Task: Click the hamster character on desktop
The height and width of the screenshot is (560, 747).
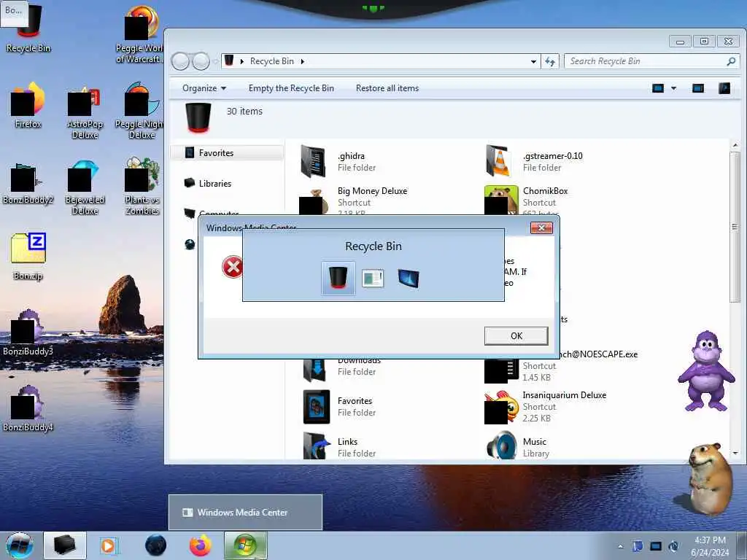Action: coord(709,478)
